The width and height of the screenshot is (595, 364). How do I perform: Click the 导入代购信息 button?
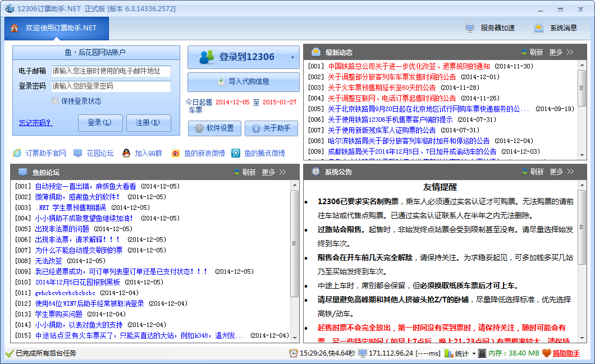pos(244,81)
